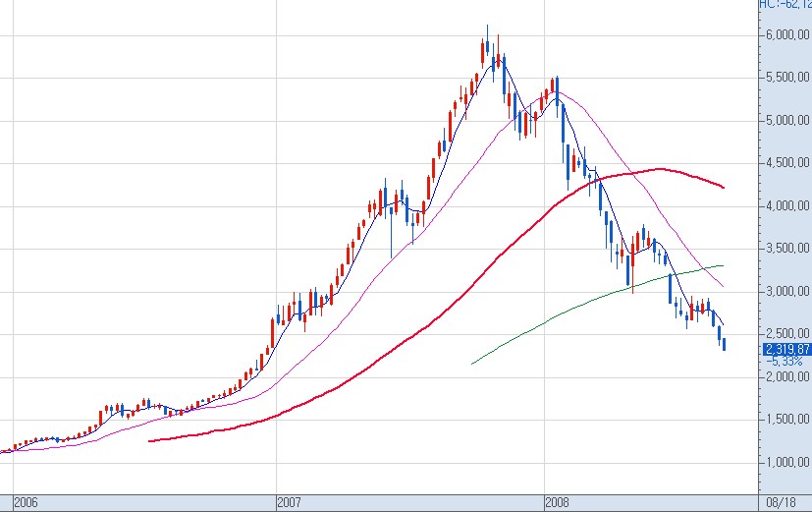
Task: Click the 4,500,00 price axis label
Action: point(785,163)
